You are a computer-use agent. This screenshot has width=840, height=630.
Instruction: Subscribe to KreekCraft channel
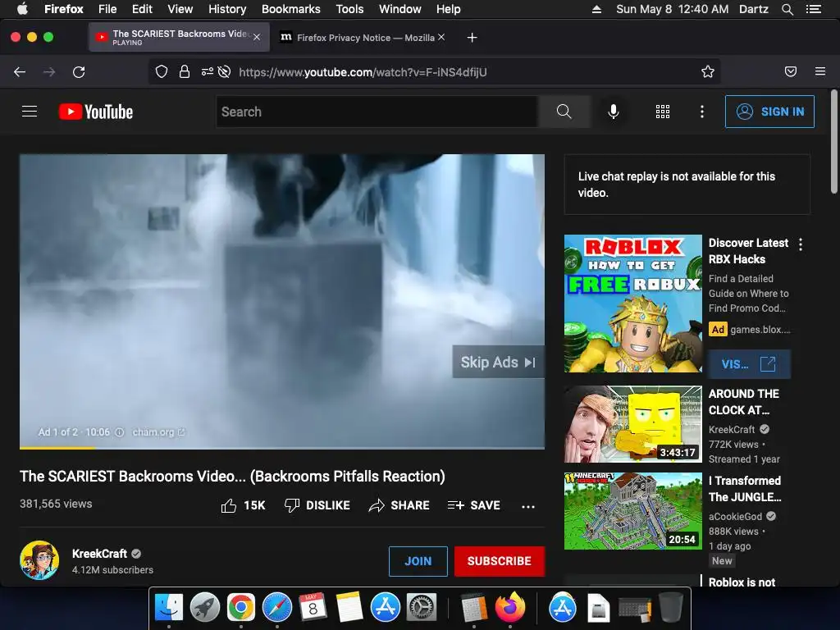pyautogui.click(x=500, y=561)
